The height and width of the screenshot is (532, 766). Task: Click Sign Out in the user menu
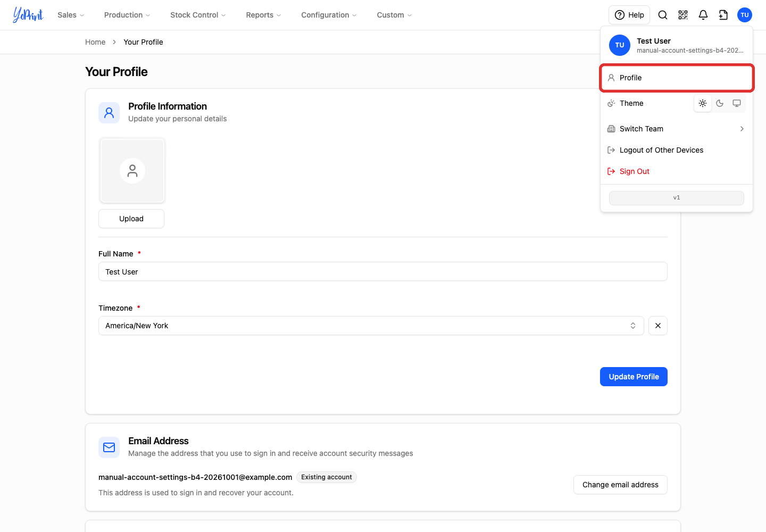click(x=677, y=171)
